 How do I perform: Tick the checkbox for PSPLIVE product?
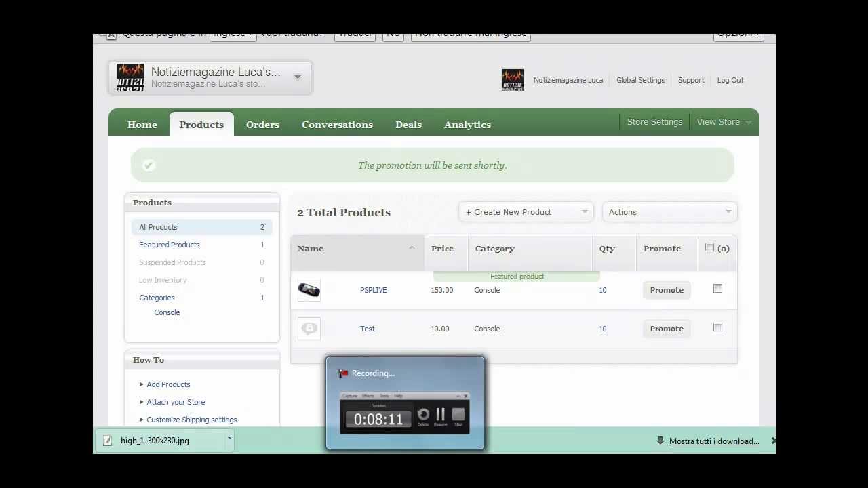pos(717,289)
